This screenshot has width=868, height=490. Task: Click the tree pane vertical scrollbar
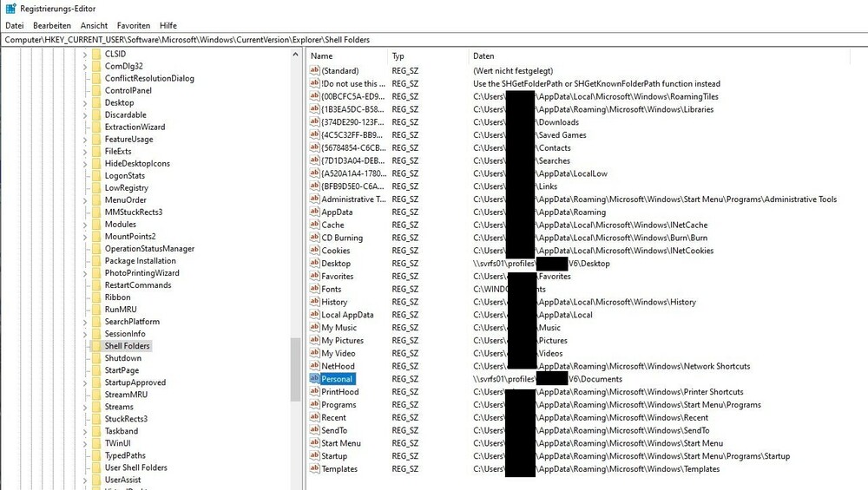pyautogui.click(x=295, y=260)
